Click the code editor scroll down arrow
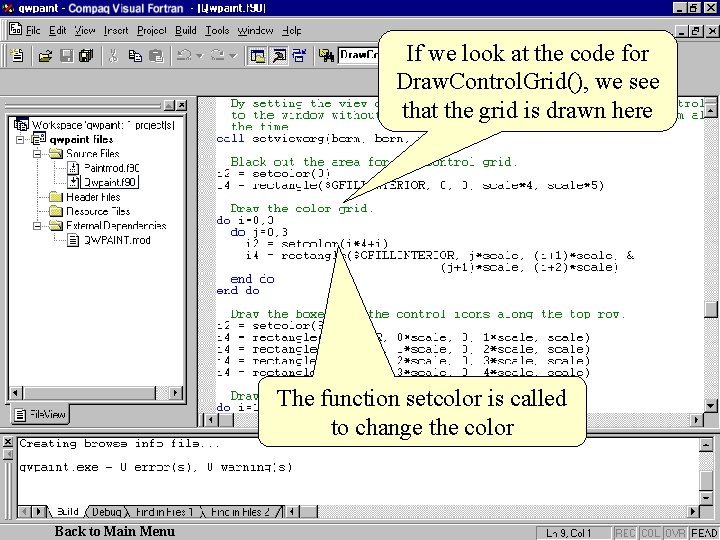Screen dimensions: 720x540 [x=711, y=405]
